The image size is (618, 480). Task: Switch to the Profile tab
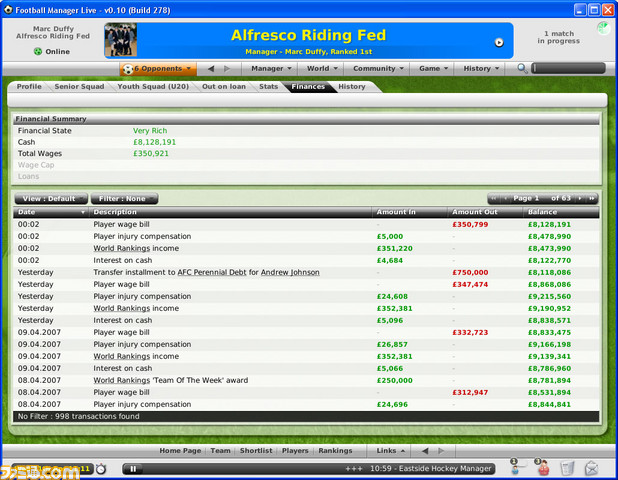29,87
